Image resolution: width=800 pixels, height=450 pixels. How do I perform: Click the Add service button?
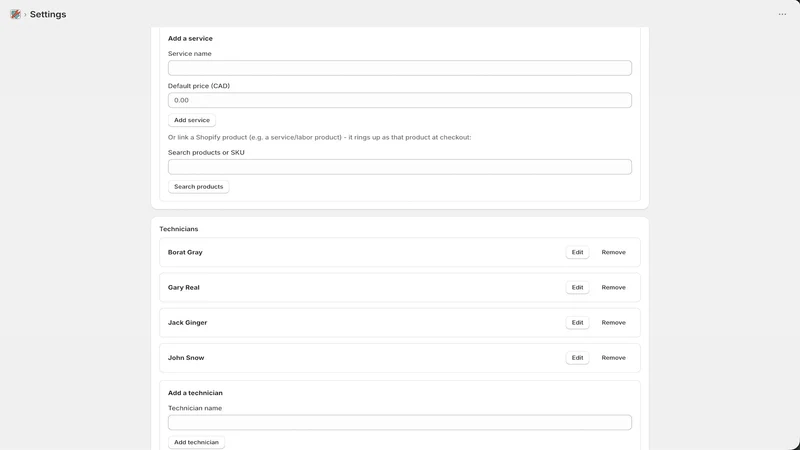coord(192,120)
